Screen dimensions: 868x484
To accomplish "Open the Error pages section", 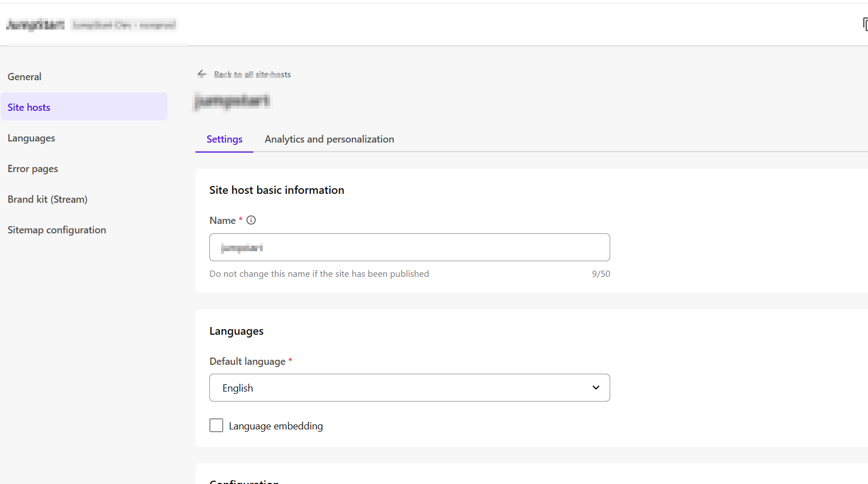I will tap(32, 168).
